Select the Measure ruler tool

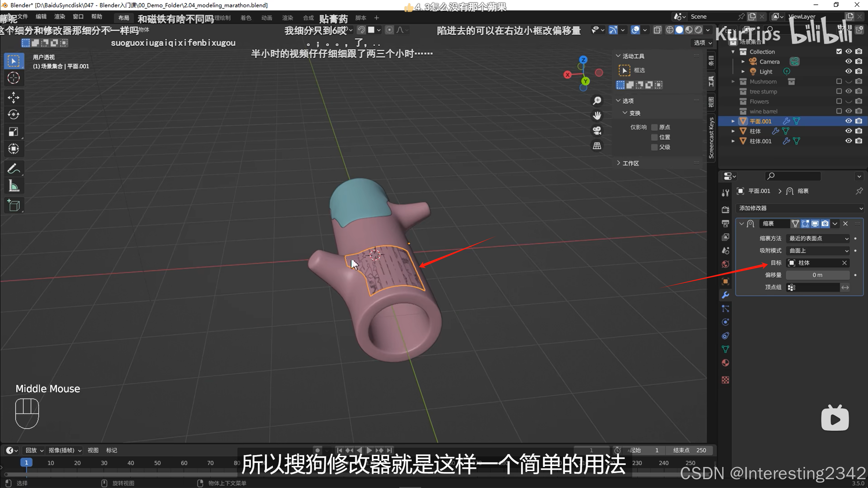point(14,186)
